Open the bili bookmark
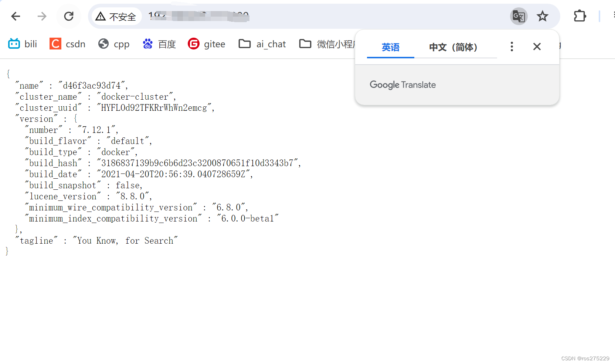Screen dimensions: 615x364 click(x=23, y=44)
